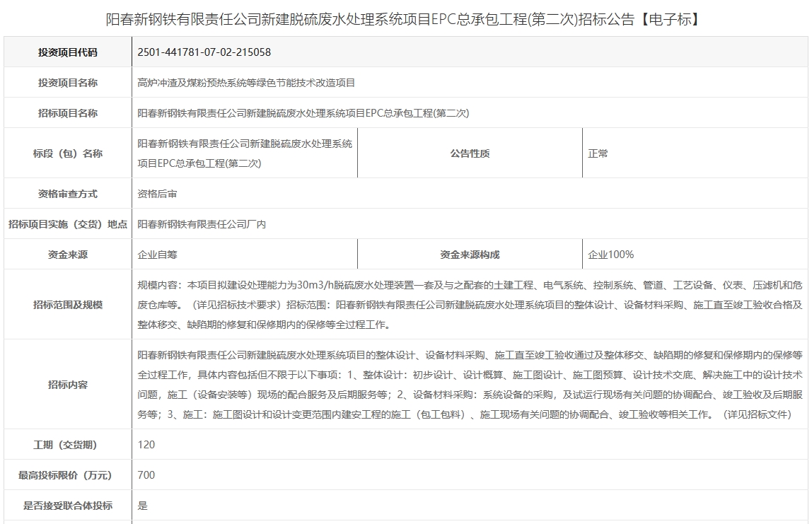
Task: Select the location 阳春新钢铁有限责任公司厂内
Action: (202, 224)
